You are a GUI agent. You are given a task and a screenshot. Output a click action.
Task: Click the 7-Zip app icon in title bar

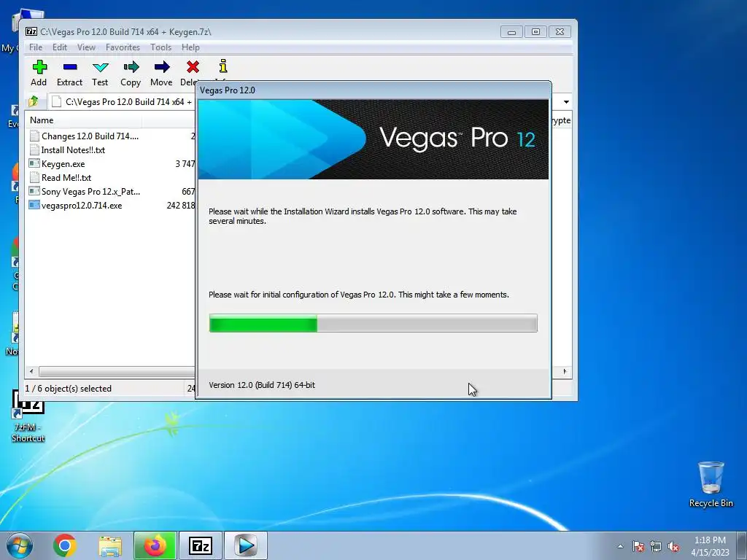coord(31,31)
